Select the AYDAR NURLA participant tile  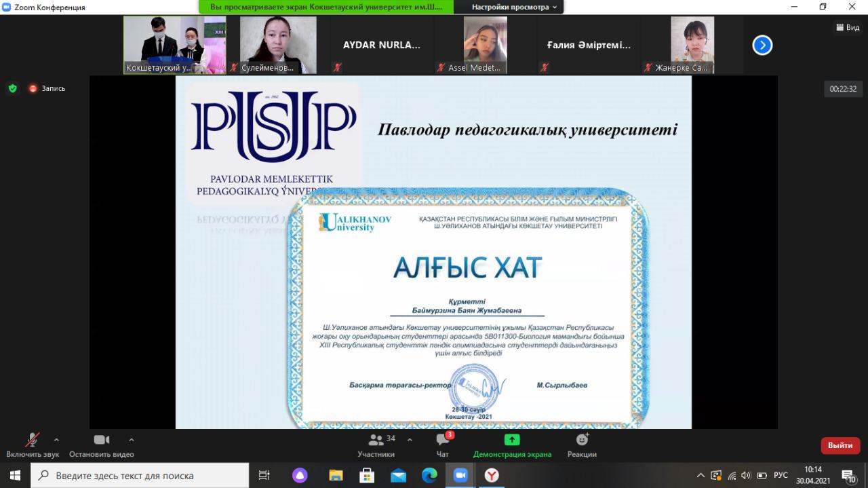pyautogui.click(x=382, y=45)
